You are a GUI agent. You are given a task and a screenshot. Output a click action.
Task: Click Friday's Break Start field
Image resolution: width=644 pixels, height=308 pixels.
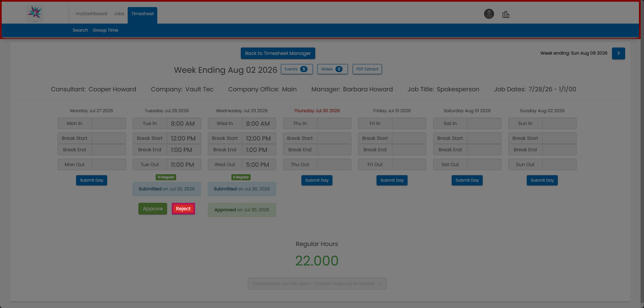click(409, 138)
